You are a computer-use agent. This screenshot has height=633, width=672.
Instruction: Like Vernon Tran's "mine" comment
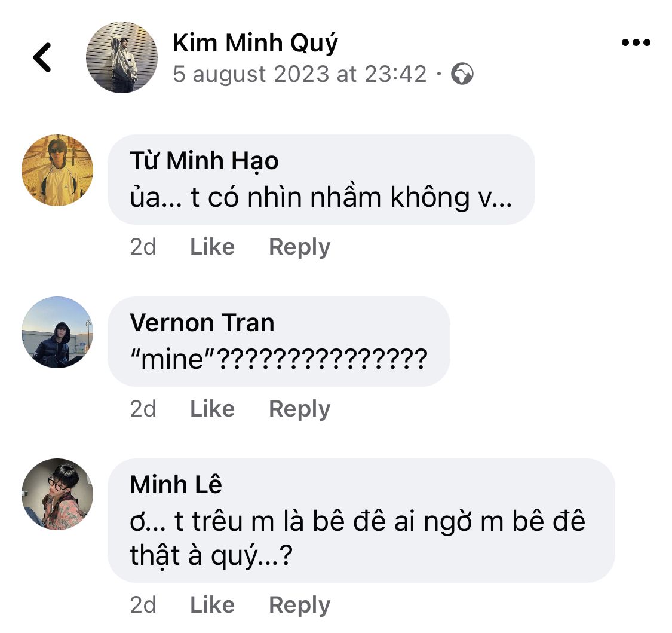tap(212, 409)
